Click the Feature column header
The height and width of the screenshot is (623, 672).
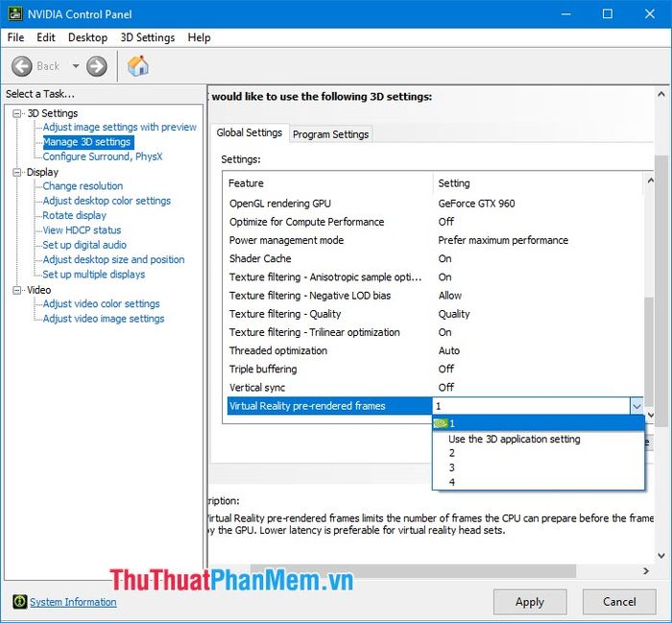point(329,183)
